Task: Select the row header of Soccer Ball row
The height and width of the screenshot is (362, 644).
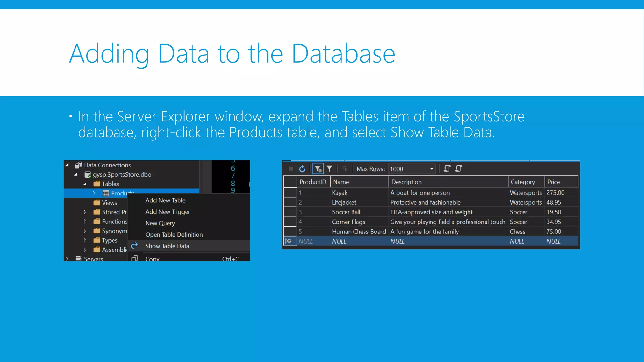Action: pos(290,212)
